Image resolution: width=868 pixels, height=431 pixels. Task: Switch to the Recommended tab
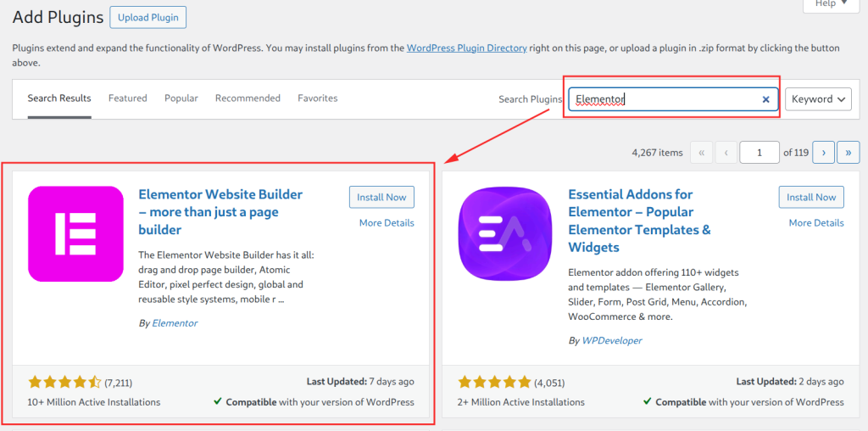coord(248,98)
